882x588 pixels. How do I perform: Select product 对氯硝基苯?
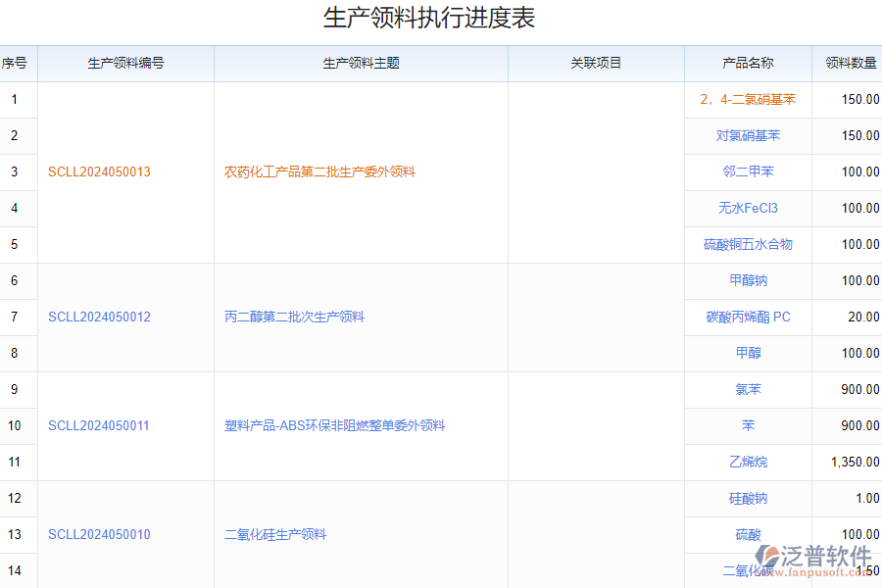click(748, 136)
